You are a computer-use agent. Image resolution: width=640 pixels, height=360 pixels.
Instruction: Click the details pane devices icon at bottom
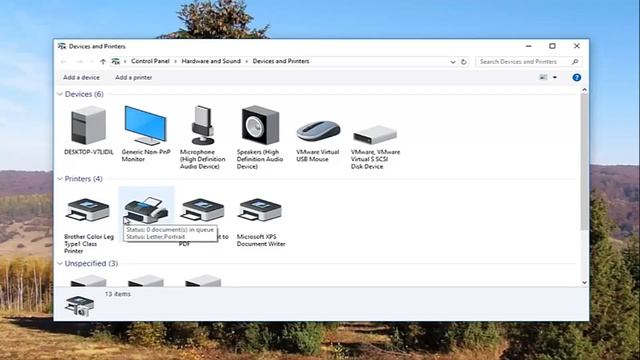pyautogui.click(x=80, y=306)
